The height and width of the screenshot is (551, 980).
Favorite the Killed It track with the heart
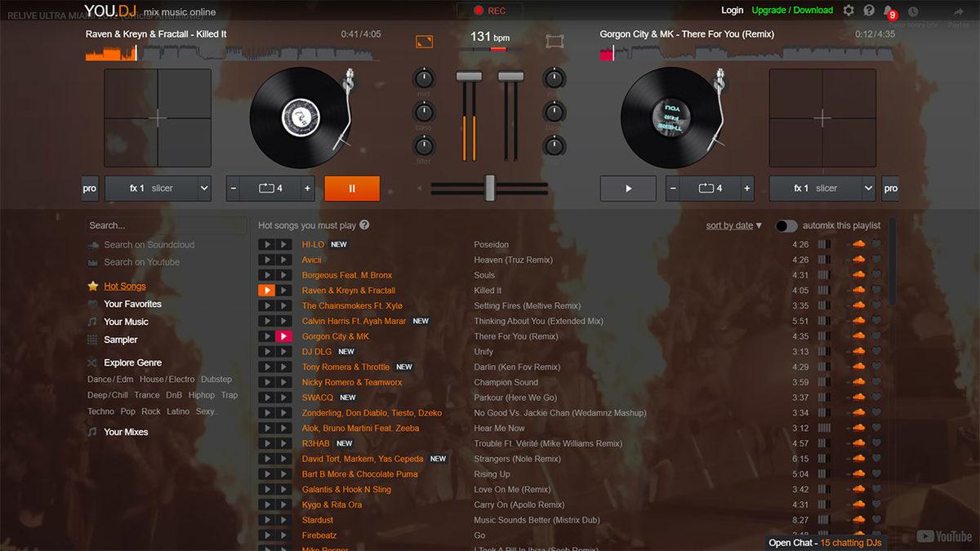pos(875,290)
